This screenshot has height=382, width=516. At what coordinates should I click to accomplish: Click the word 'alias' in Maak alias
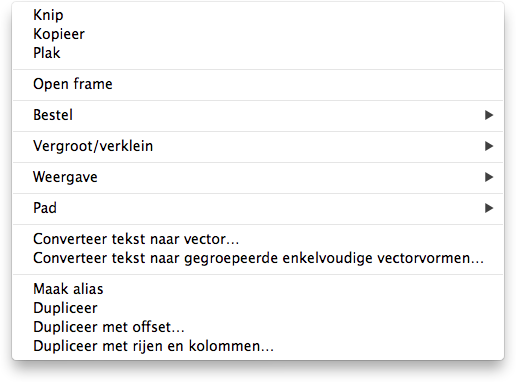(x=88, y=289)
